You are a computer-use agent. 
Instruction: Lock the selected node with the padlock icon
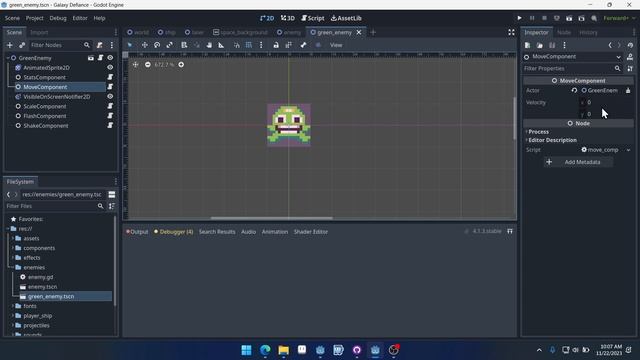coord(276,45)
